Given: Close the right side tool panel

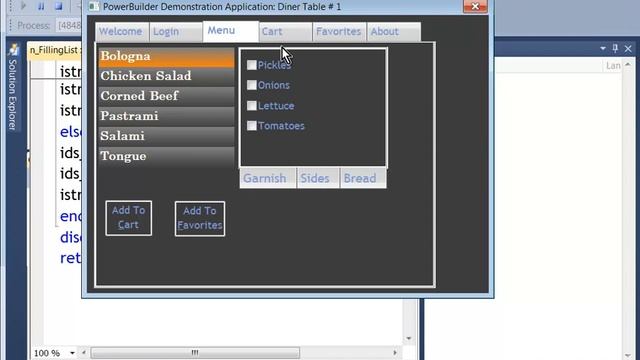Looking at the screenshot, I should [x=628, y=49].
